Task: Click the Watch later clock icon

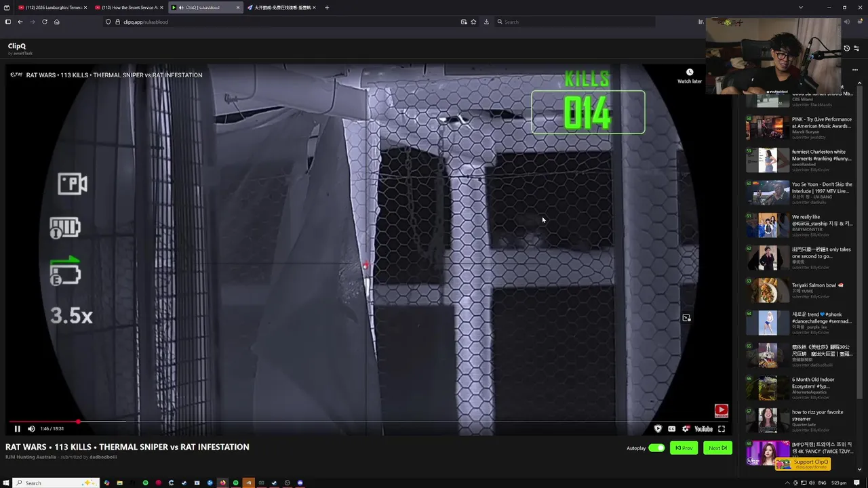Action: click(x=690, y=73)
